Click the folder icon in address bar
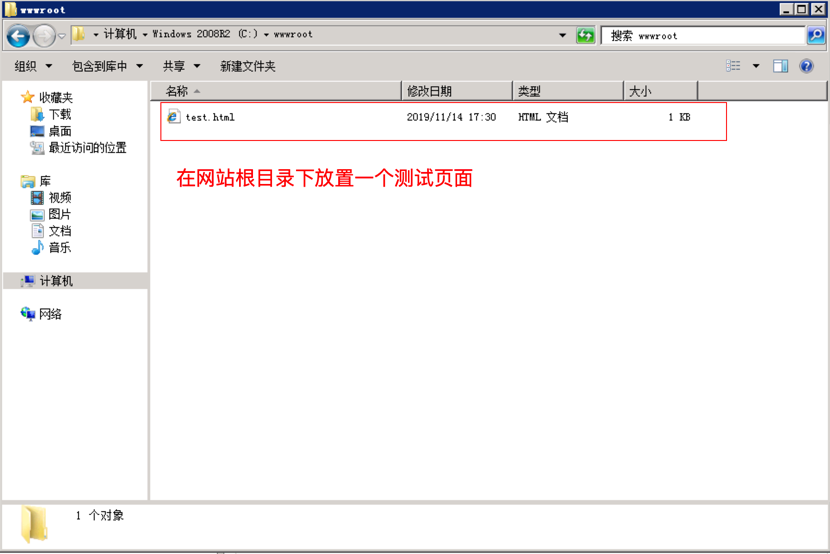This screenshot has width=830, height=554. click(x=79, y=34)
